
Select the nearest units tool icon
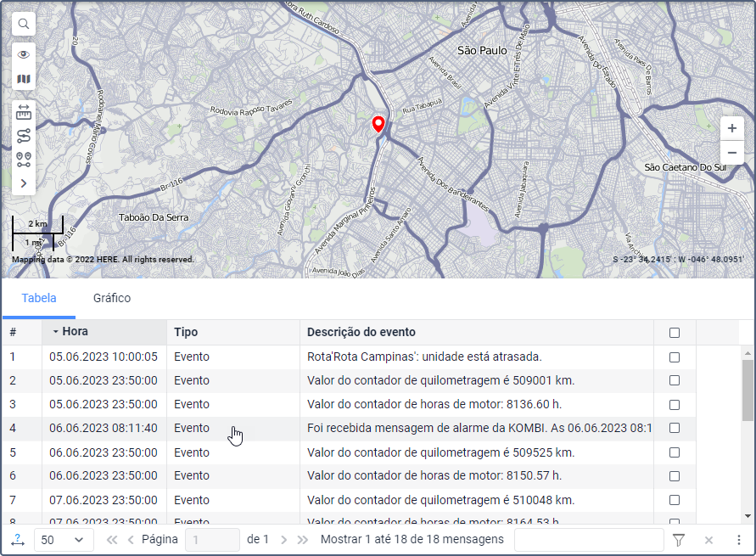(x=24, y=160)
